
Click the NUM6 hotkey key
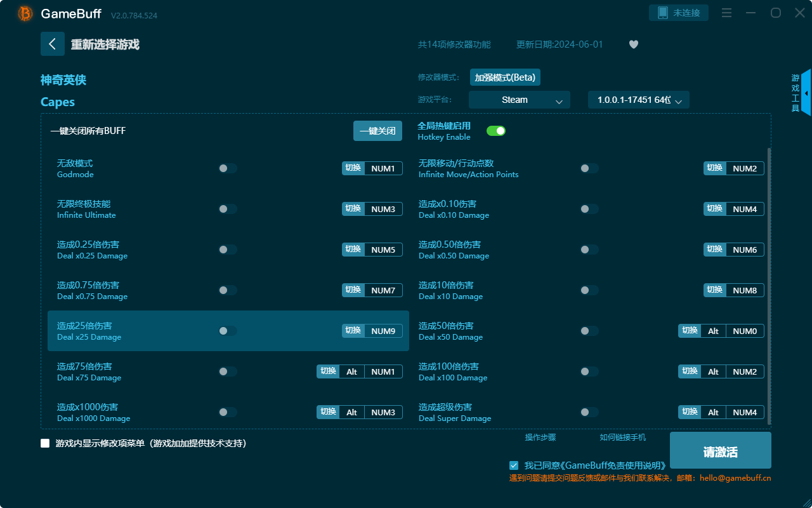tap(745, 250)
